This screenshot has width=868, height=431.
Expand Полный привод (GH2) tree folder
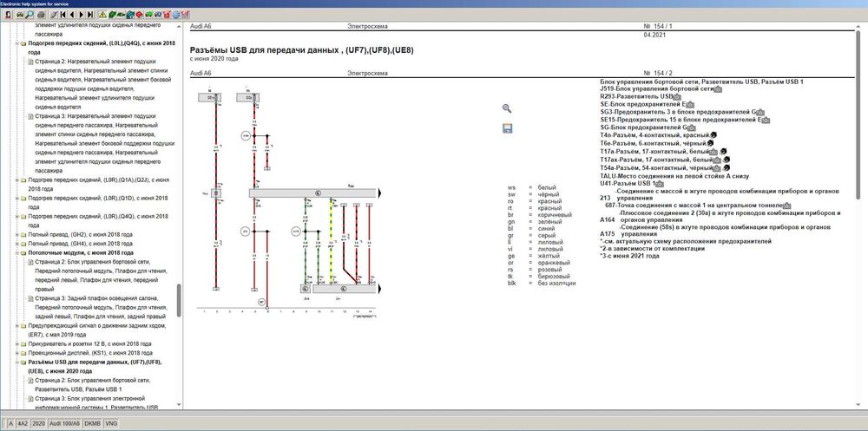click(17, 234)
